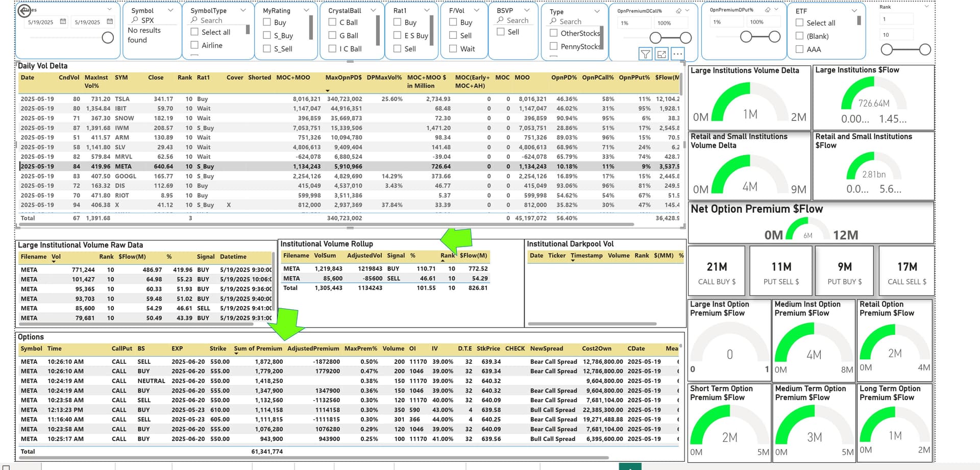Click the CALL BUY $ card
The height and width of the screenshot is (470, 980).
point(717,271)
